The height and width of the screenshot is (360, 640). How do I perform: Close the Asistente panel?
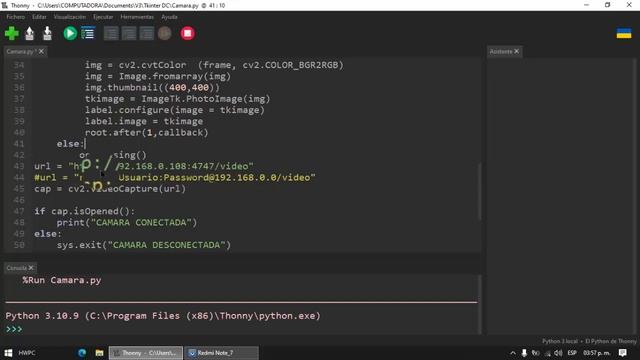click(x=517, y=51)
